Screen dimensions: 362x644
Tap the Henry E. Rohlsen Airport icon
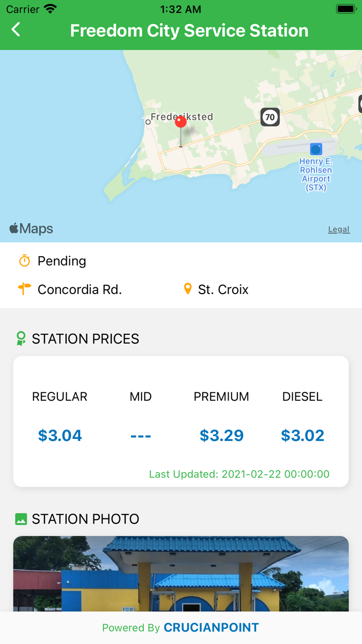coord(316,149)
